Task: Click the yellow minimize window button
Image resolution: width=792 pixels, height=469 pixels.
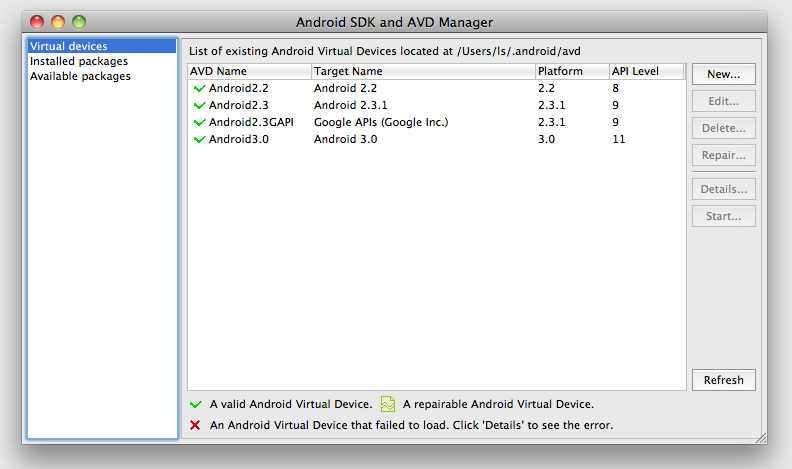Action: [58, 21]
